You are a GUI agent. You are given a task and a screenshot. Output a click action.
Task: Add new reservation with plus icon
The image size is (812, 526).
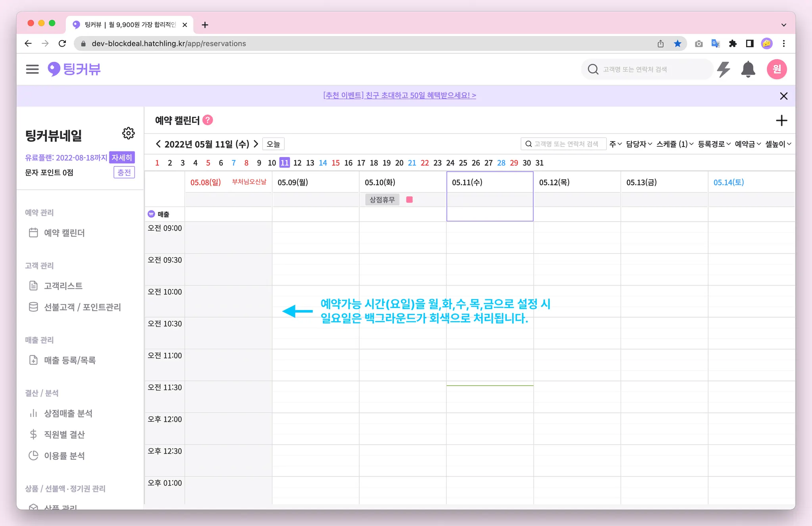pos(781,121)
